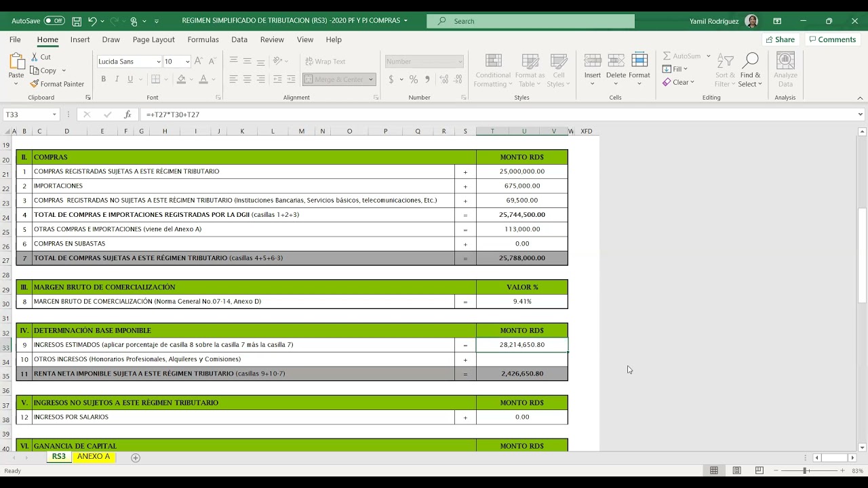Zoom out with the minus button
Image resolution: width=868 pixels, height=488 pixels.
776,470
